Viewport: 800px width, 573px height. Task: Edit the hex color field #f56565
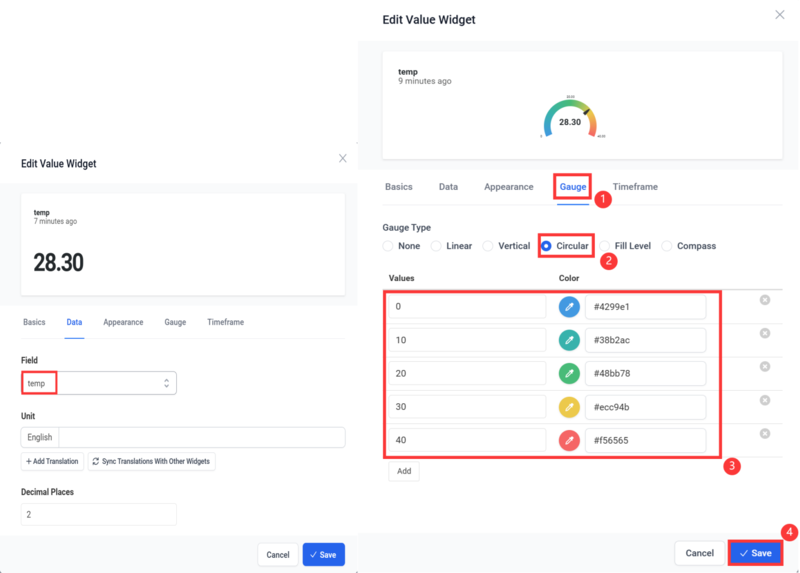645,440
